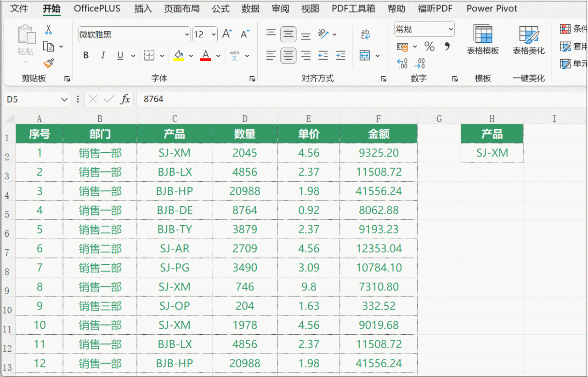Image resolution: width=588 pixels, height=377 pixels.
Task: Align text right
Action: pos(305,56)
